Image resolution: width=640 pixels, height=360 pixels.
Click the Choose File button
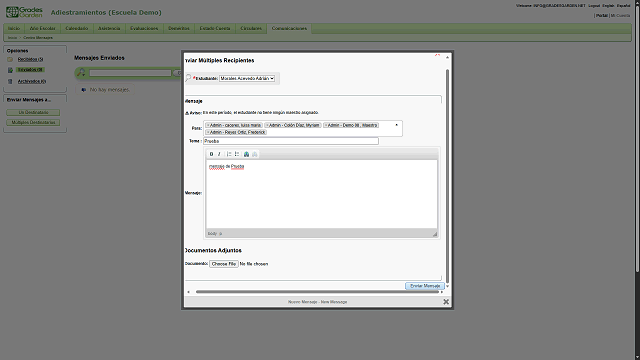coord(224,264)
